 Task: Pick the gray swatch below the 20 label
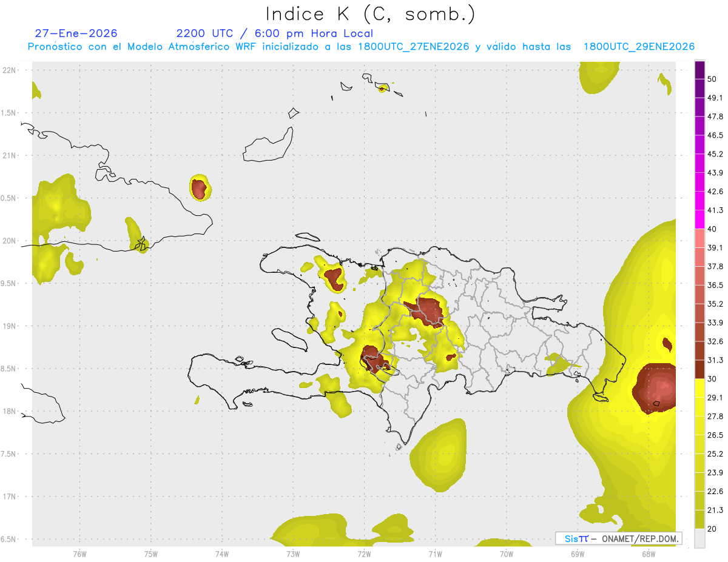(699, 538)
